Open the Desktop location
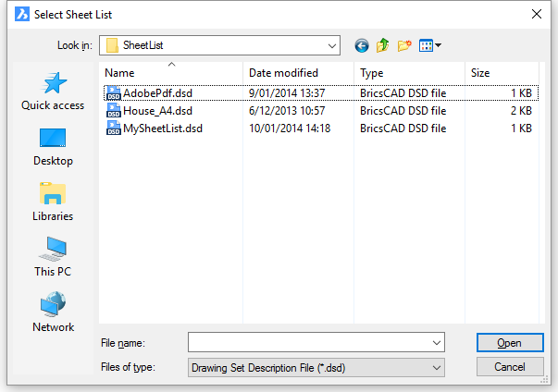Viewport: 558px width, 392px height. (53, 147)
